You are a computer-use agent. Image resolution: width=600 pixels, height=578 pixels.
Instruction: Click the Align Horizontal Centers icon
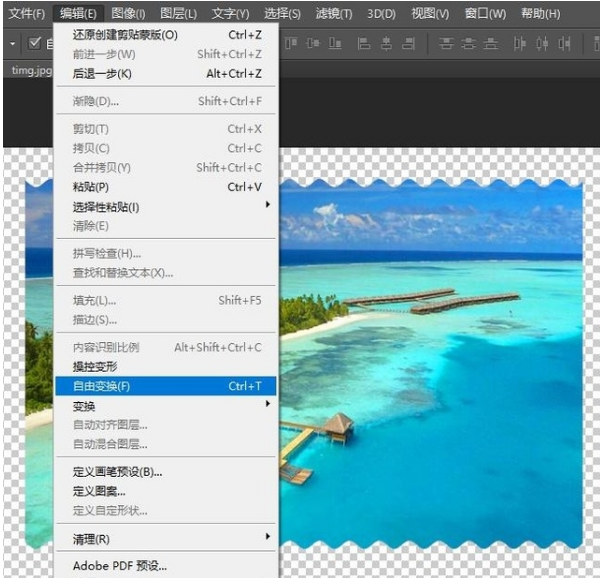[386, 44]
